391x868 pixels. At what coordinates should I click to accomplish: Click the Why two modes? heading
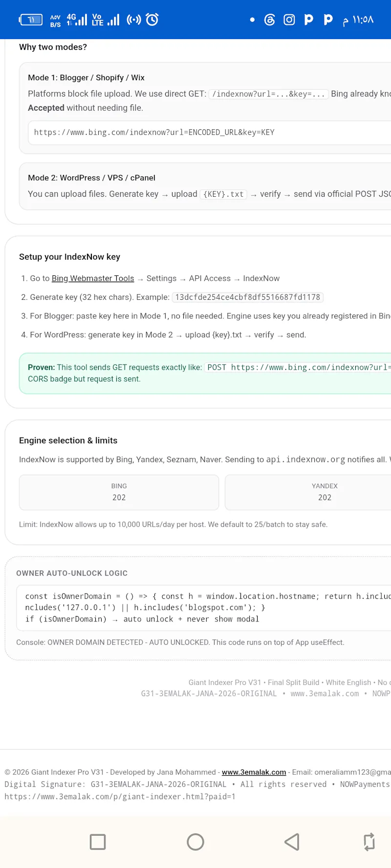(53, 47)
